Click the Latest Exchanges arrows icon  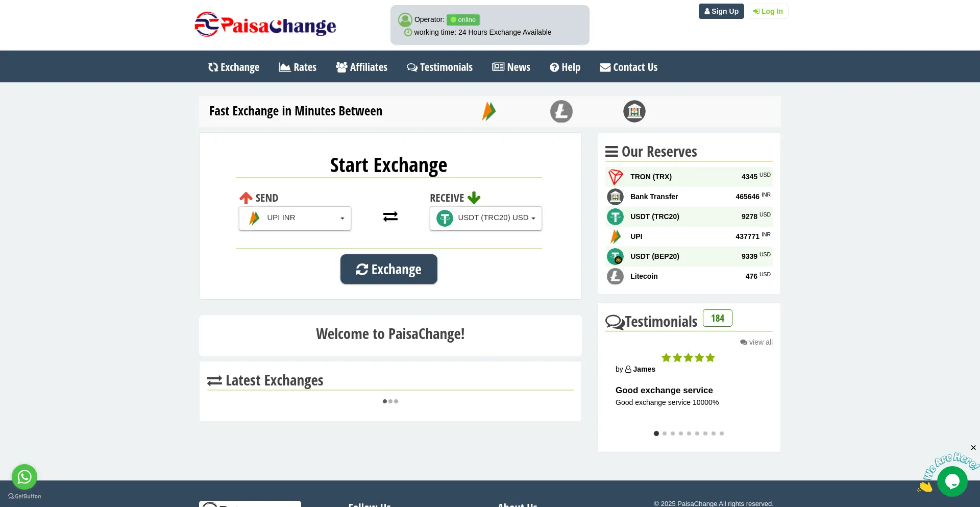coord(214,381)
